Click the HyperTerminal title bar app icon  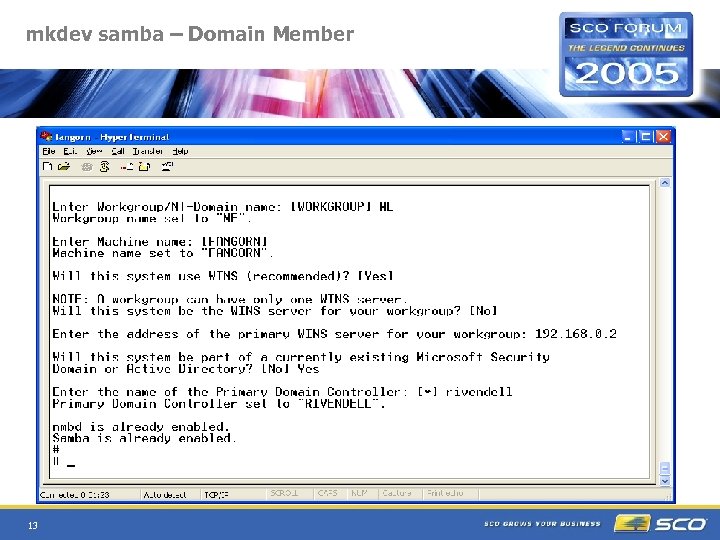coord(46,136)
